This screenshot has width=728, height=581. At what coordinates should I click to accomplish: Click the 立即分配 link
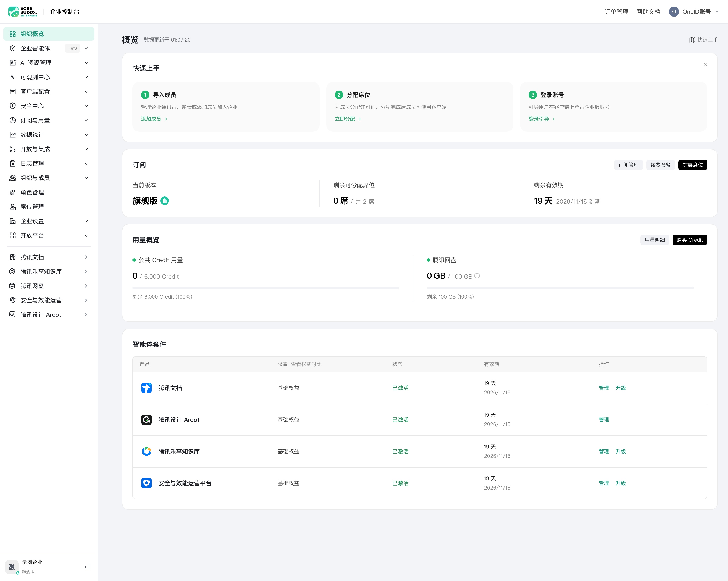[348, 119]
